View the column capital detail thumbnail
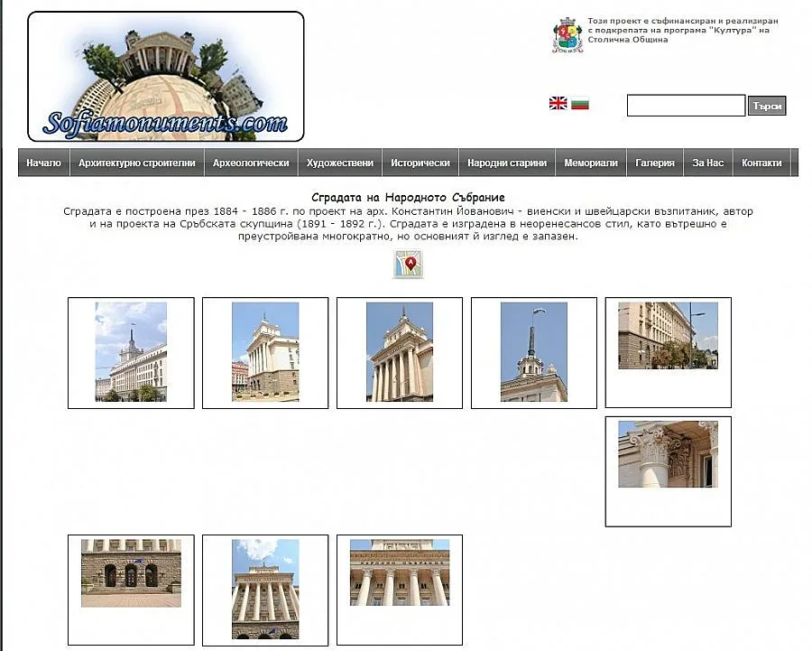 (668, 454)
